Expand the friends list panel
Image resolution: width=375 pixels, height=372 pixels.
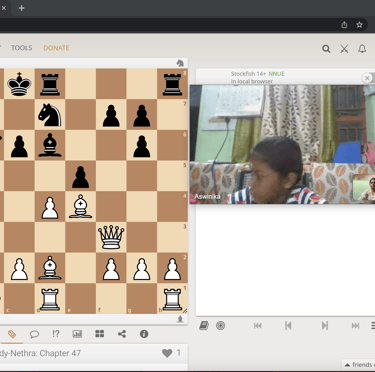tap(358, 364)
